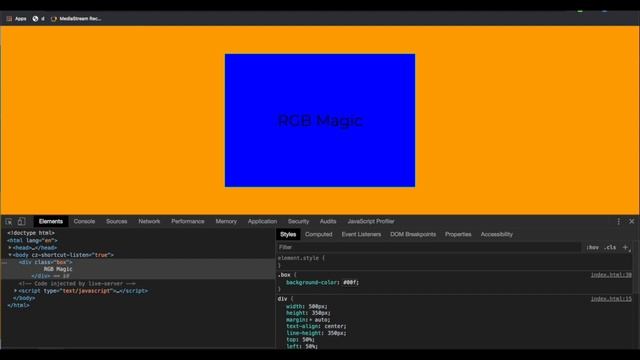This screenshot has height=360, width=640.
Task: Open the Apps bookmark icon
Action: point(9,19)
